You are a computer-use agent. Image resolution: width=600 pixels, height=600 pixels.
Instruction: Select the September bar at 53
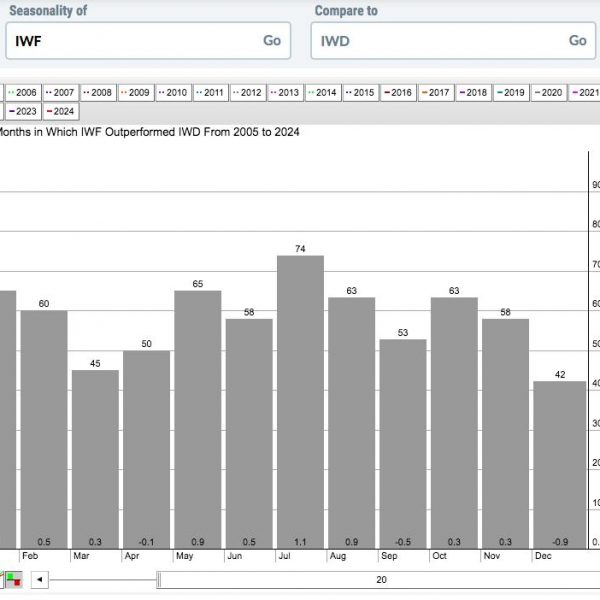[403, 444]
